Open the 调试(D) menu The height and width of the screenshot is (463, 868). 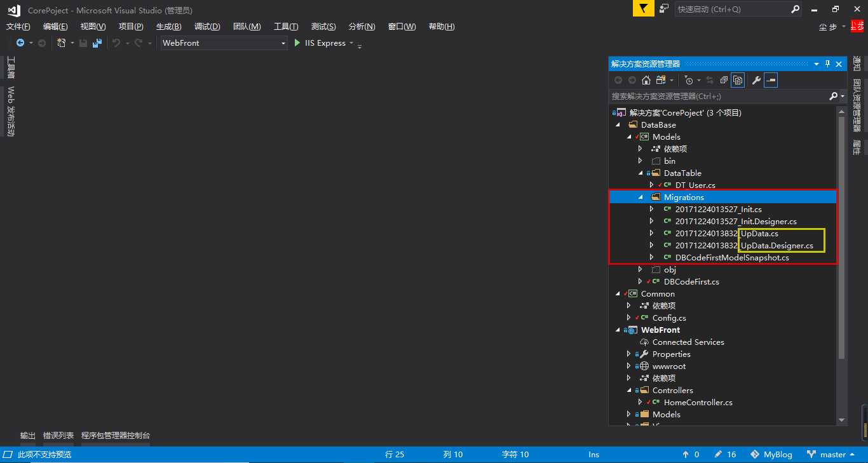(207, 27)
